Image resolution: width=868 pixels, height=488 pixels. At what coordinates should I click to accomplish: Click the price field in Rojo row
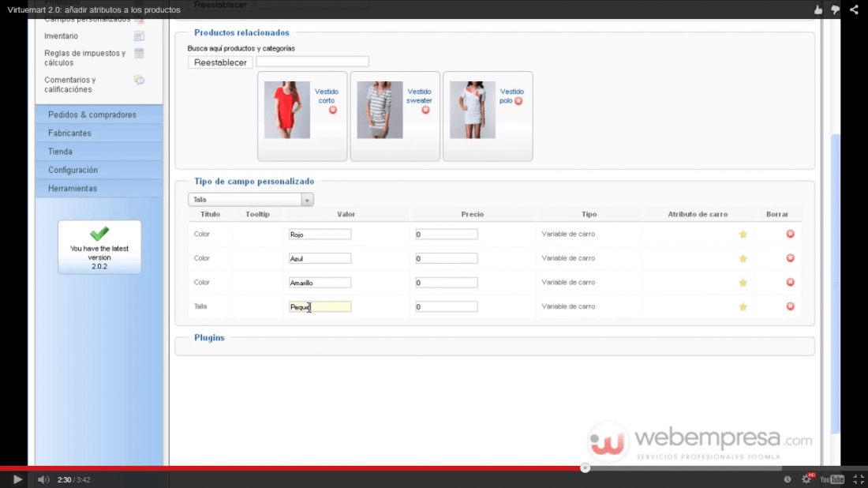point(446,235)
